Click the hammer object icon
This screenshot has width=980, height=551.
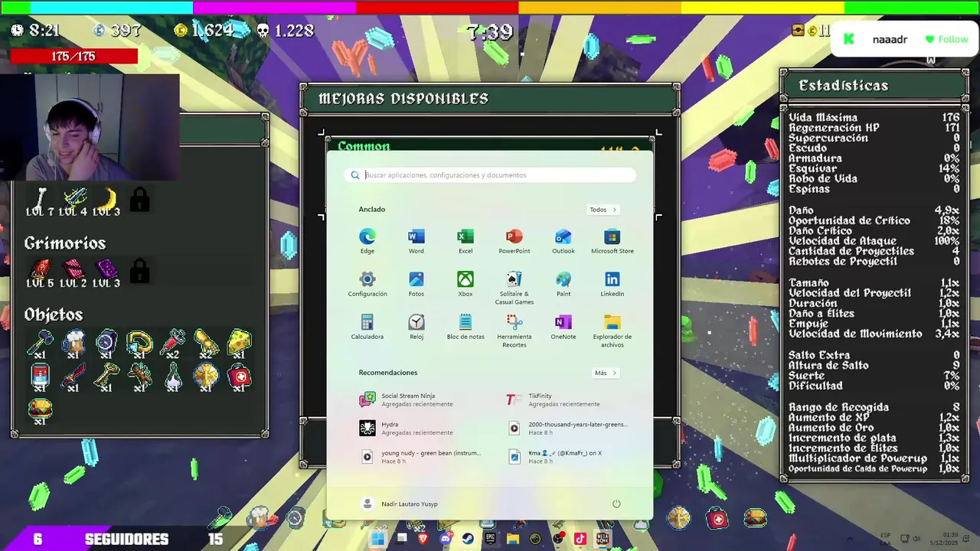click(x=41, y=343)
